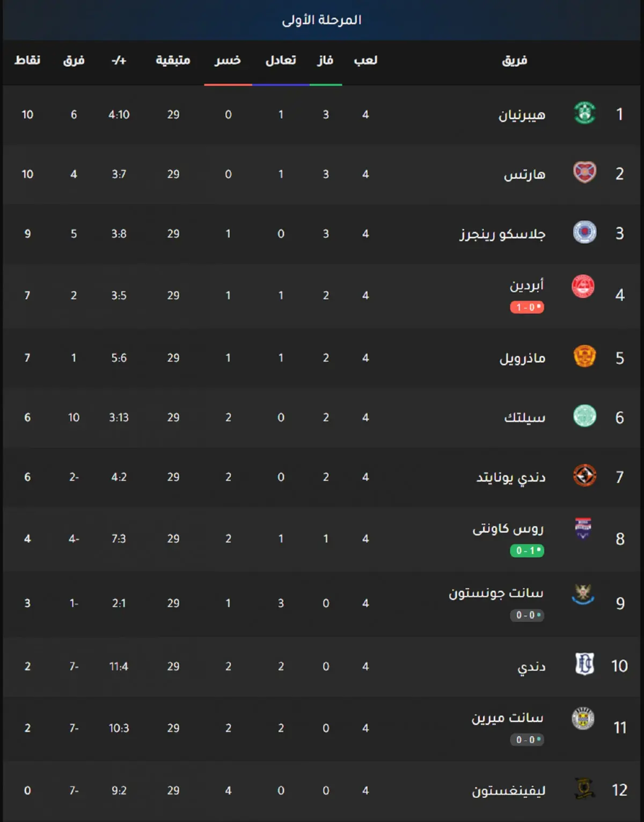Screen dimensions: 644x822
Task: Click the Aberdeen red club badge
Action: click(583, 286)
